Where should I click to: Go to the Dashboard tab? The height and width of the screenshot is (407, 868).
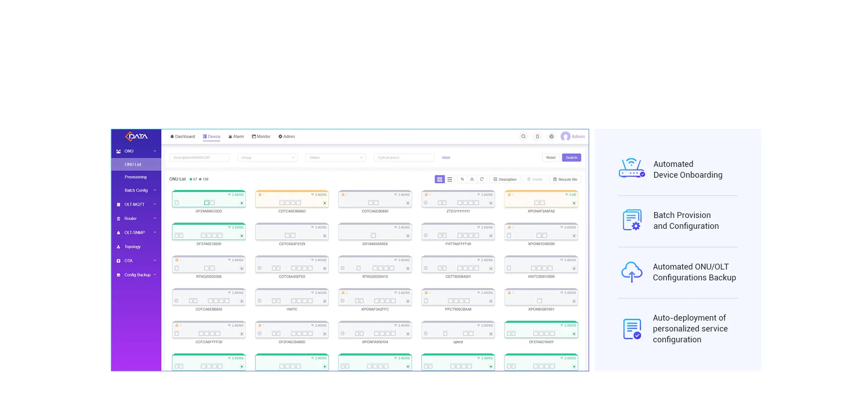pos(183,137)
